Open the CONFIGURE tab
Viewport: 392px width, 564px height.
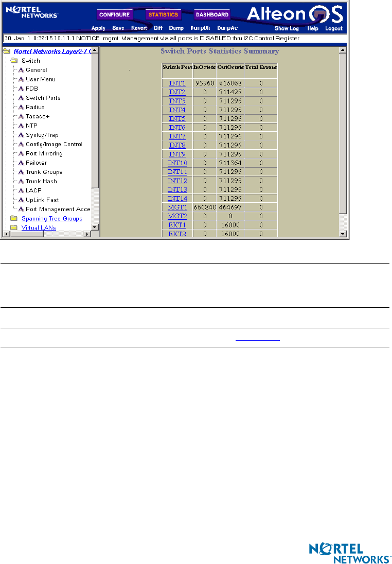(114, 15)
